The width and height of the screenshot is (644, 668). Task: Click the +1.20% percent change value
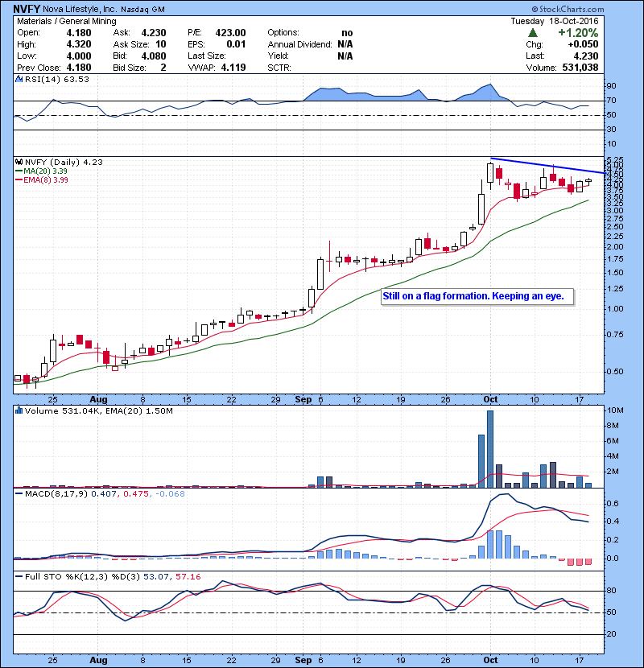[578, 33]
